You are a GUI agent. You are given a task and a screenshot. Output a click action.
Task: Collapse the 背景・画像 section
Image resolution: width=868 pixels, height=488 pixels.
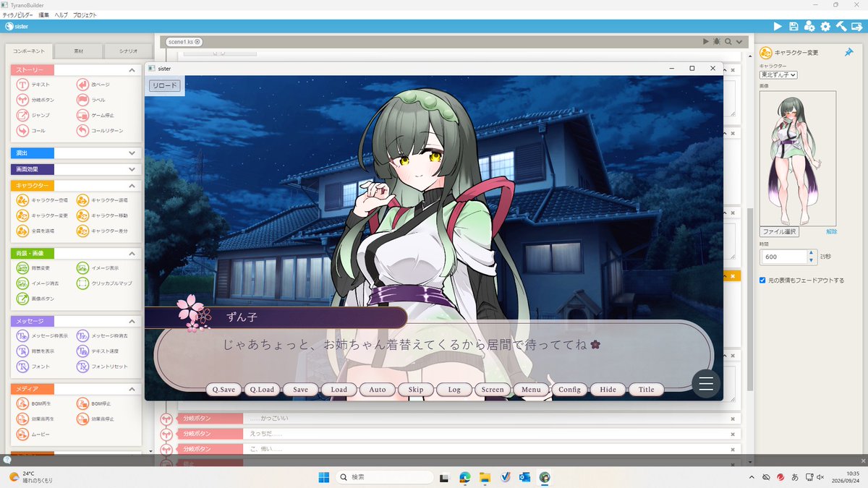[x=132, y=254]
